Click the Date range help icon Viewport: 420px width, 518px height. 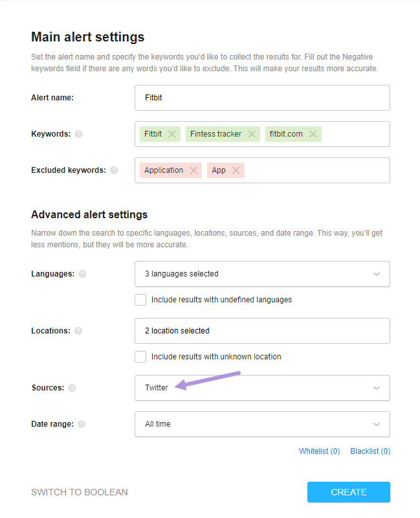tap(82, 424)
